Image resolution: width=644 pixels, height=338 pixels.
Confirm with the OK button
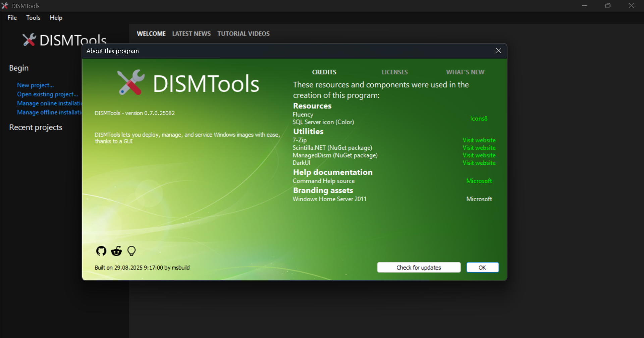pyautogui.click(x=482, y=268)
